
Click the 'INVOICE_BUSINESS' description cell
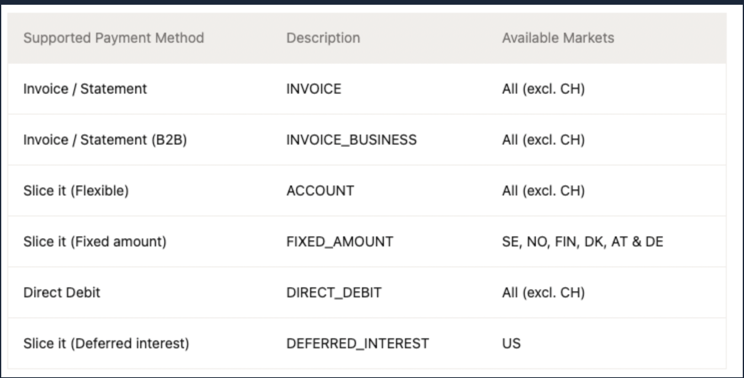point(352,139)
